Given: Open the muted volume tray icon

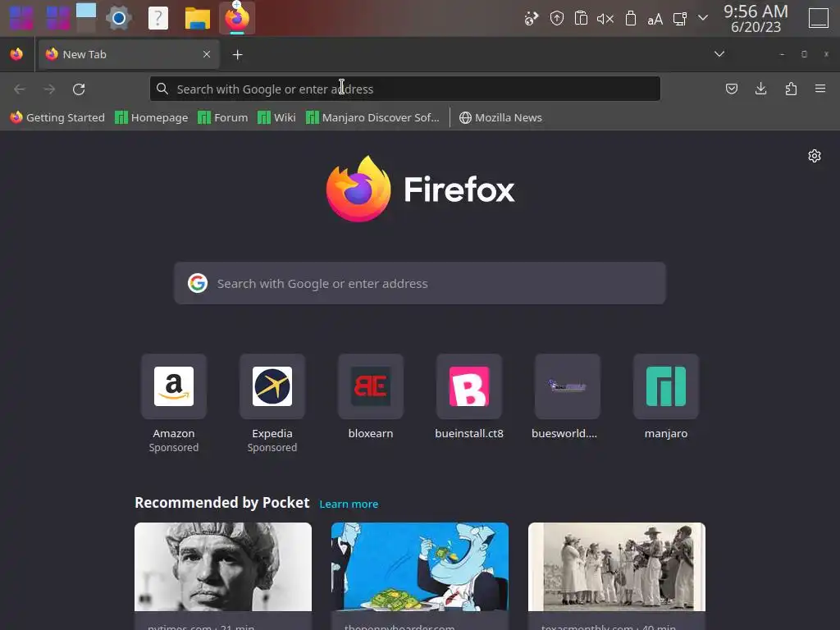Looking at the screenshot, I should [x=605, y=19].
